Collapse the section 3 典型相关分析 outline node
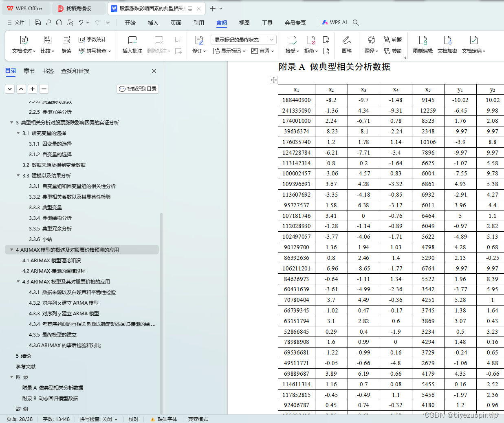The image size is (504, 423). (11, 122)
